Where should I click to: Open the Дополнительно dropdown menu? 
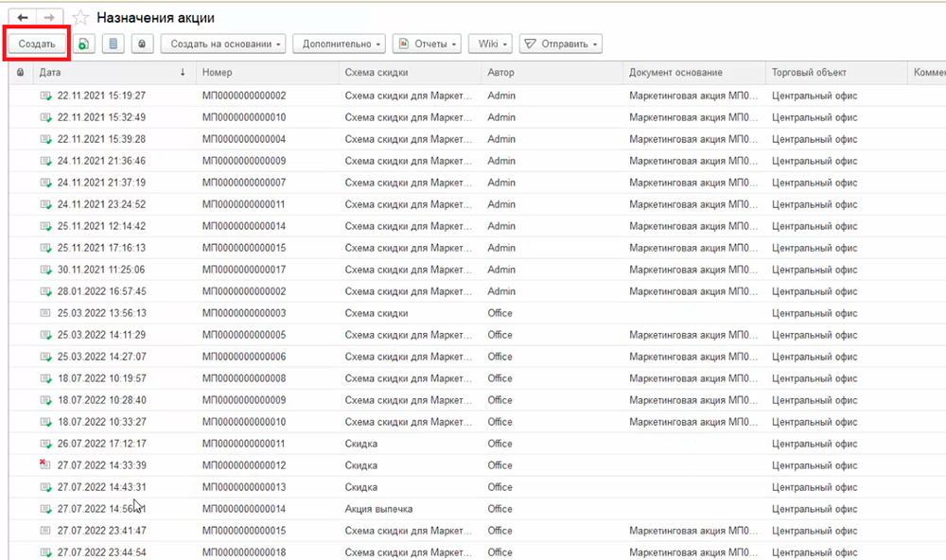339,44
